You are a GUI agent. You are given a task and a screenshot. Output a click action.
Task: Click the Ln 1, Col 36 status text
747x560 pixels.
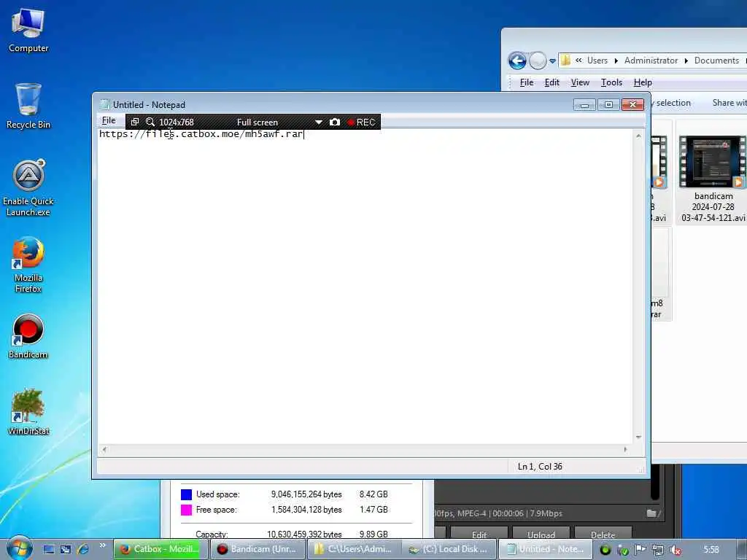(x=540, y=467)
